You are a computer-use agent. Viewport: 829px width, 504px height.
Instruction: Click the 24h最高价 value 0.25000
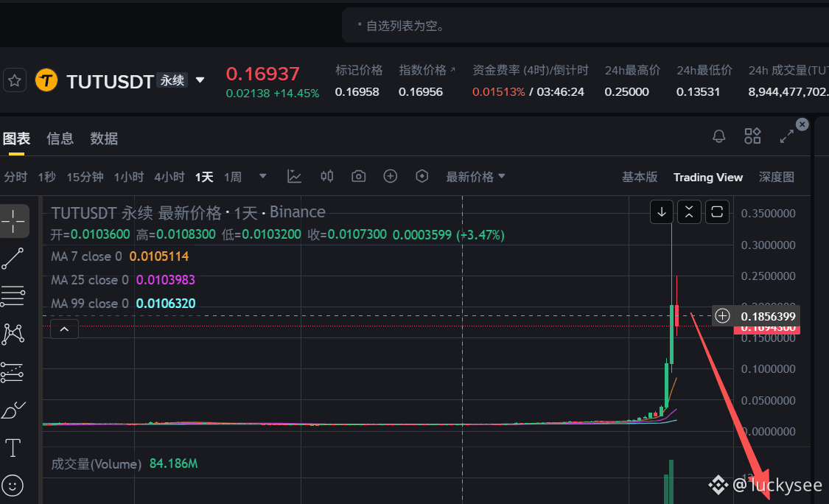[626, 92]
